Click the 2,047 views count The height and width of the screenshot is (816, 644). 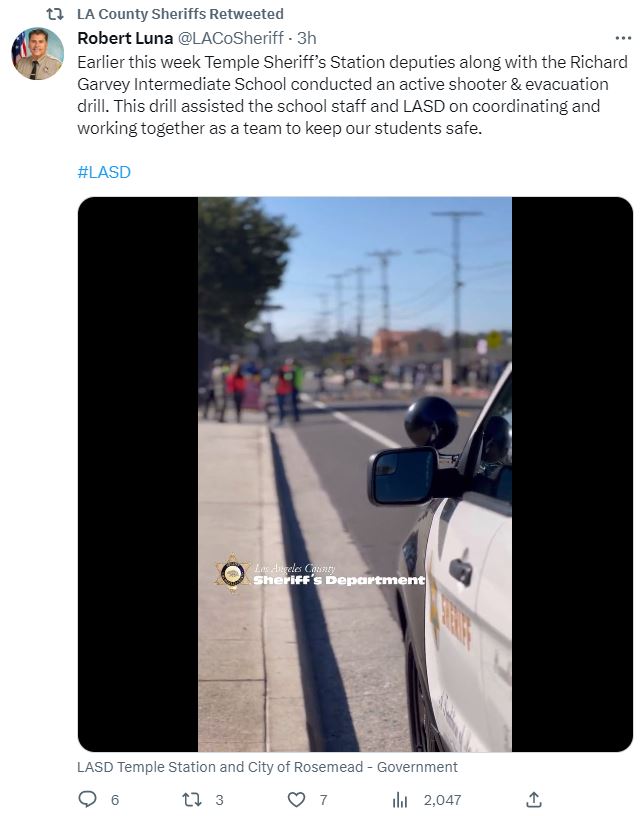442,800
